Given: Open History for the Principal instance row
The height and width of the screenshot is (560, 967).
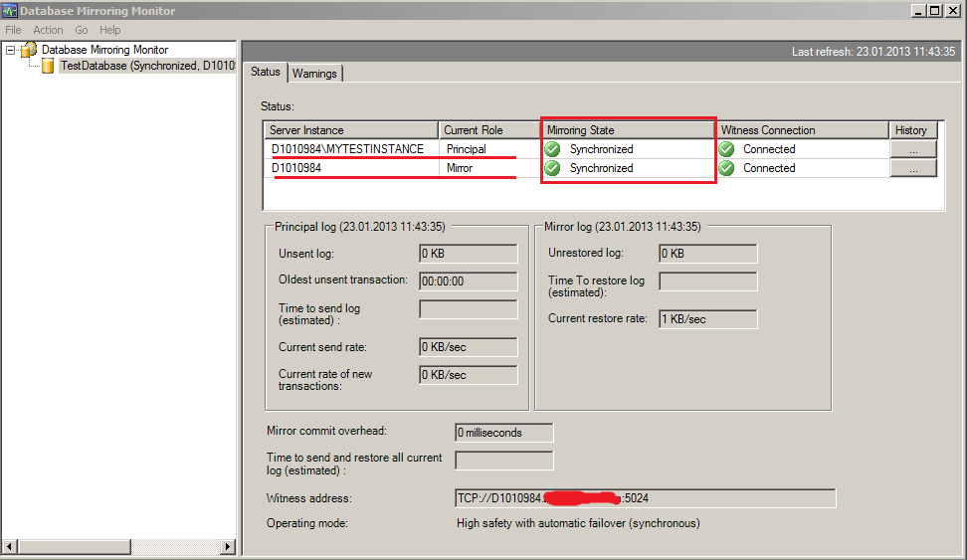Looking at the screenshot, I should [x=913, y=149].
